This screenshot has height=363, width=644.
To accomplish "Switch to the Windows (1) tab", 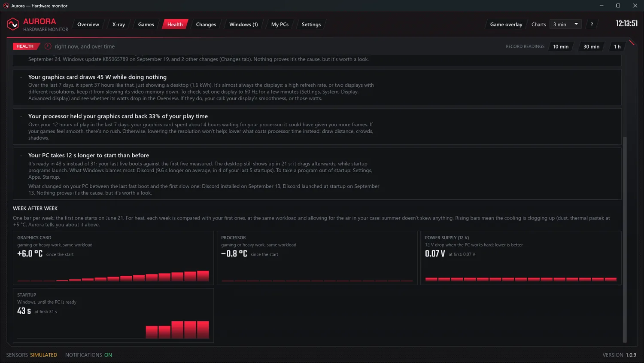I will tap(243, 24).
